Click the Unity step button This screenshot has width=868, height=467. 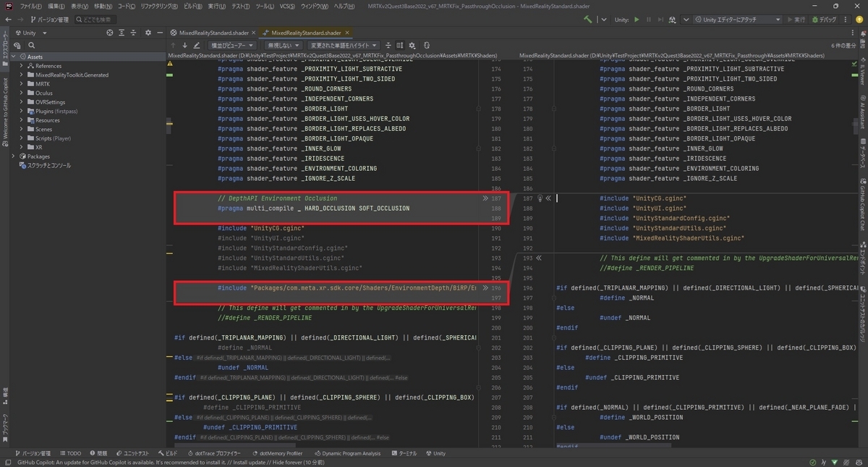(660, 20)
